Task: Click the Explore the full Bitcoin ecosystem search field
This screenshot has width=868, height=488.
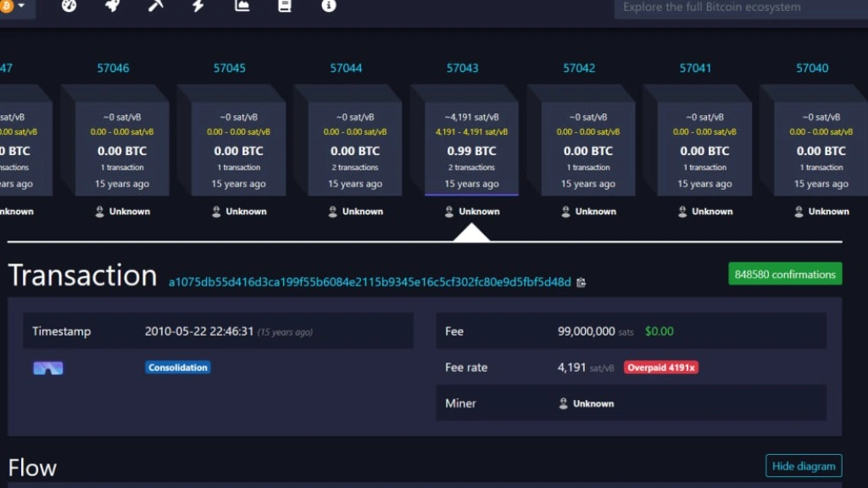Action: point(741,8)
